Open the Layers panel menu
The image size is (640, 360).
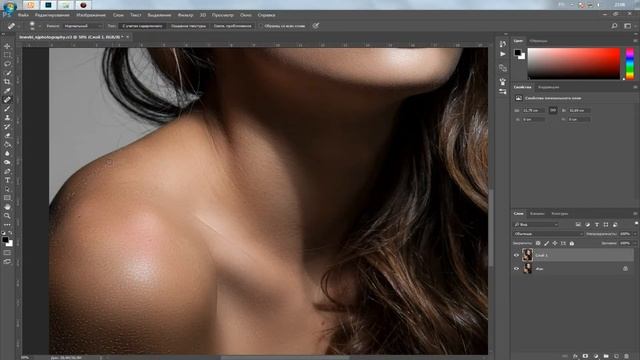pyautogui.click(x=635, y=213)
